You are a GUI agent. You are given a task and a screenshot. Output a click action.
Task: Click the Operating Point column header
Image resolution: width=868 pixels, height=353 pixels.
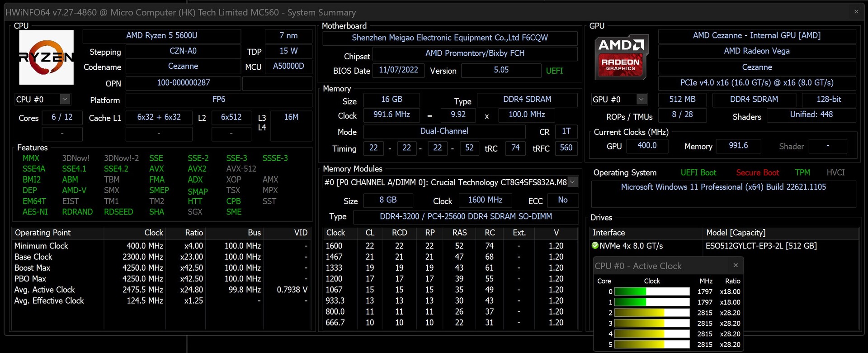pyautogui.click(x=43, y=233)
